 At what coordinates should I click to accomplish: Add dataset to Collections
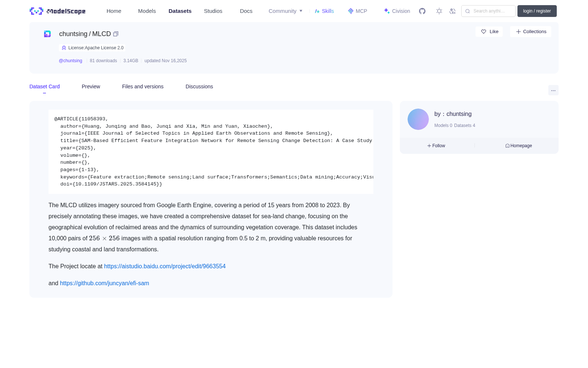[x=531, y=32]
